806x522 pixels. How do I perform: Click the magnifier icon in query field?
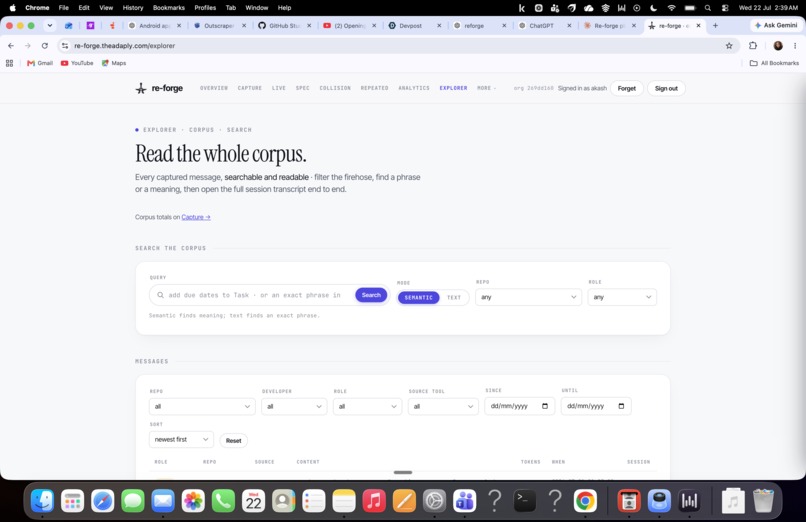point(160,295)
